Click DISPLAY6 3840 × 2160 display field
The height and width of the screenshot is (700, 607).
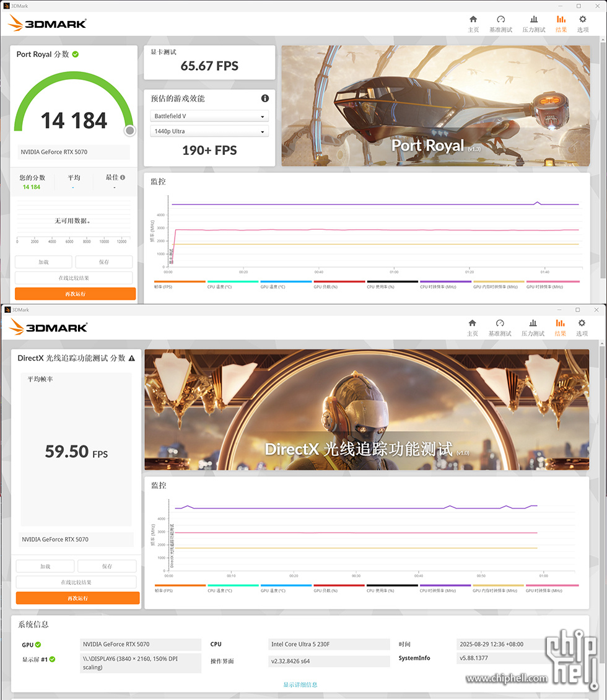141,663
